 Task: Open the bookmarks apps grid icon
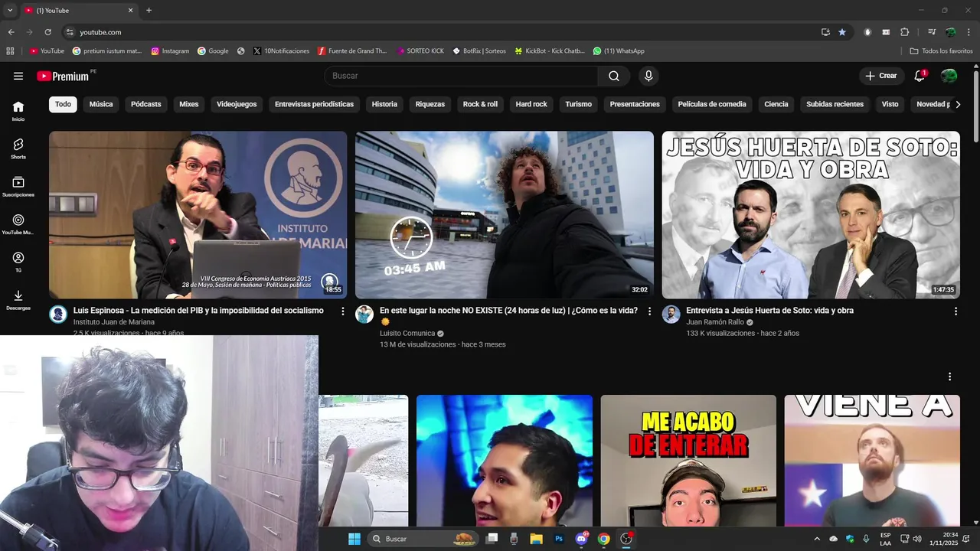(x=10, y=51)
